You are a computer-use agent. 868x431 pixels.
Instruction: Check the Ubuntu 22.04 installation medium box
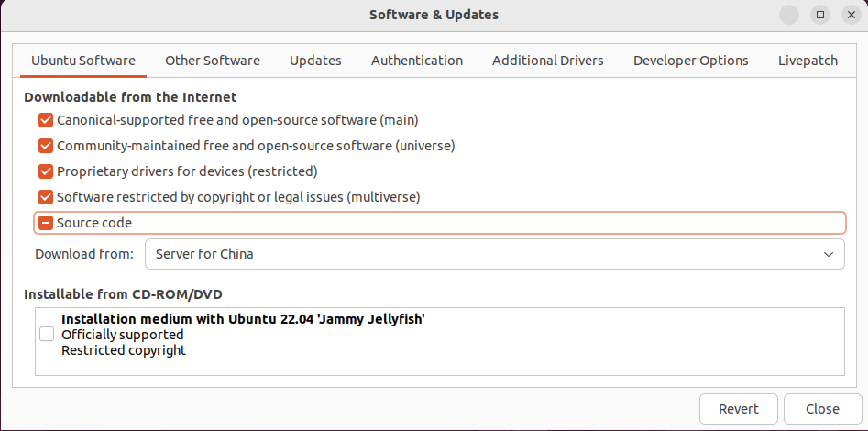coord(47,335)
